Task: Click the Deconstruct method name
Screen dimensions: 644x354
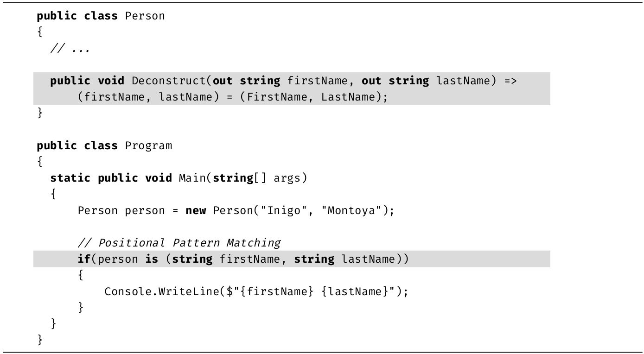Action: tap(169, 81)
